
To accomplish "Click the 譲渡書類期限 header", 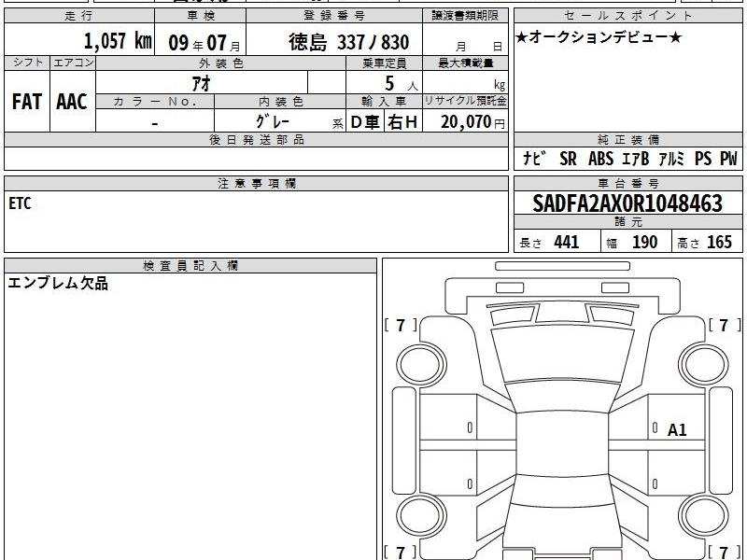I will [x=465, y=16].
